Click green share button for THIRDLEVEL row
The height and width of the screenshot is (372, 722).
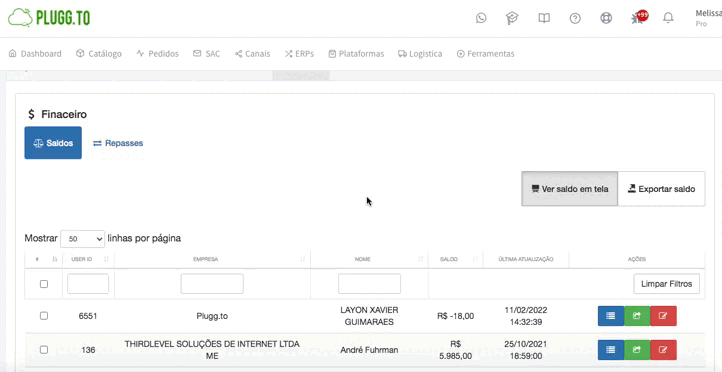click(x=637, y=350)
